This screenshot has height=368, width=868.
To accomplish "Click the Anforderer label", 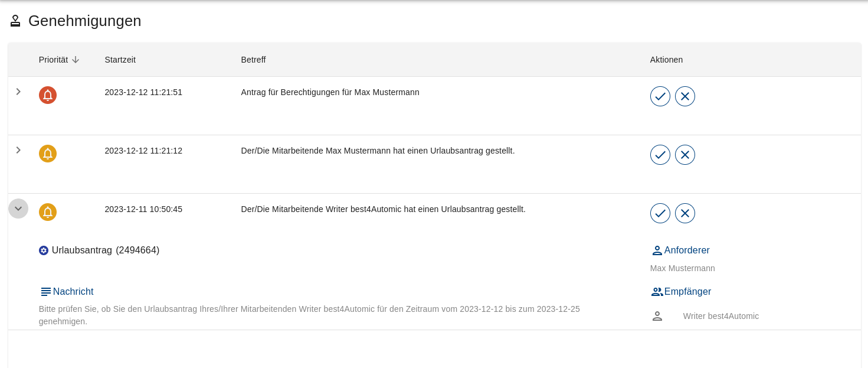I will click(x=686, y=250).
